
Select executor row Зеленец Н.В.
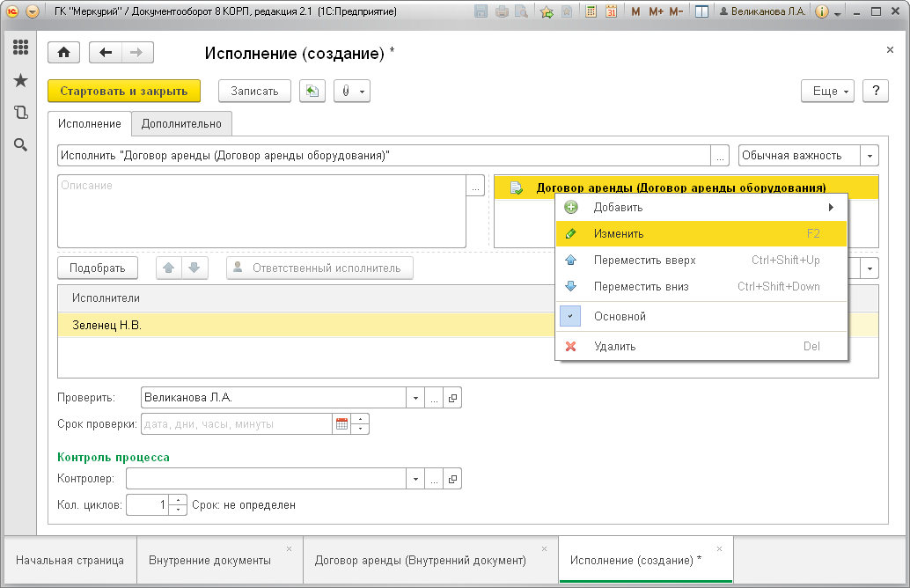[306, 325]
